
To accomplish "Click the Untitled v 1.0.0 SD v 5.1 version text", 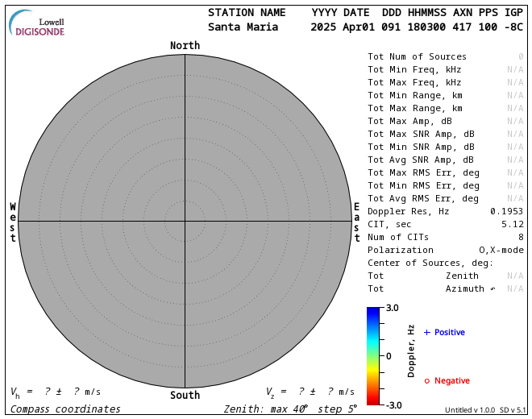I will (485, 410).
